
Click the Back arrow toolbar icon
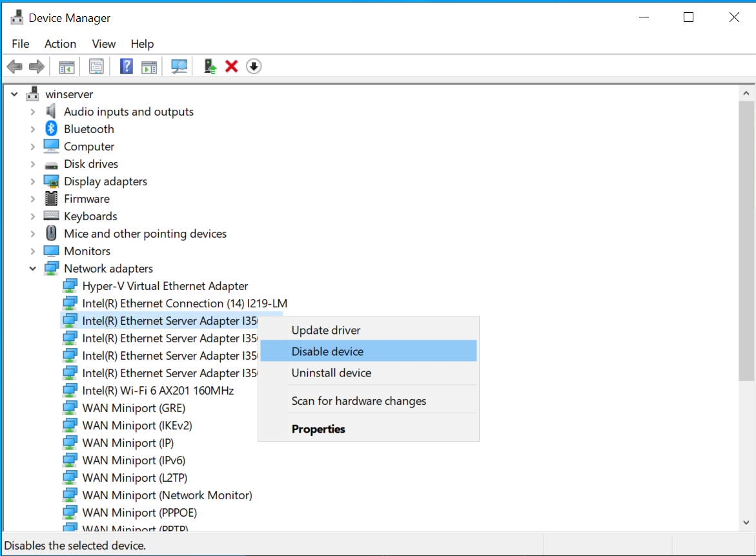click(15, 67)
